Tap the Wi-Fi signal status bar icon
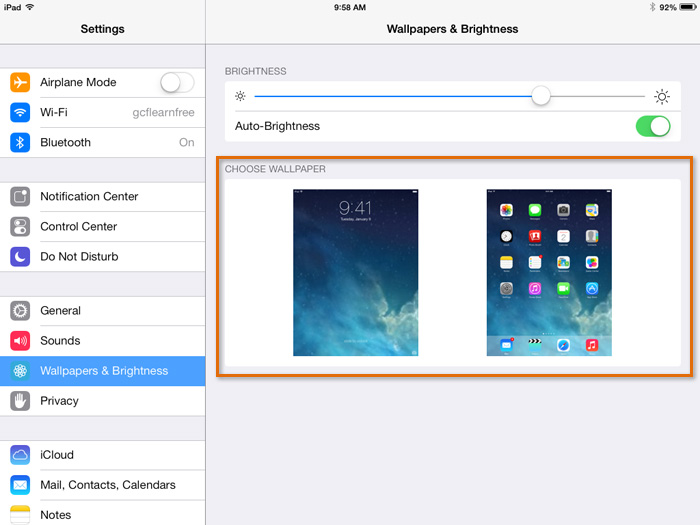 click(x=30, y=7)
